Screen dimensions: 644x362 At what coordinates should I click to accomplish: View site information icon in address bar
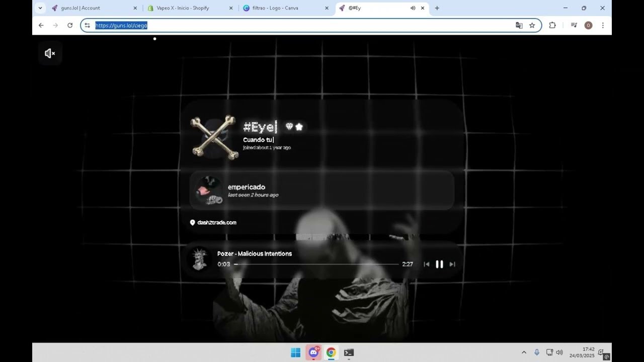click(x=87, y=25)
